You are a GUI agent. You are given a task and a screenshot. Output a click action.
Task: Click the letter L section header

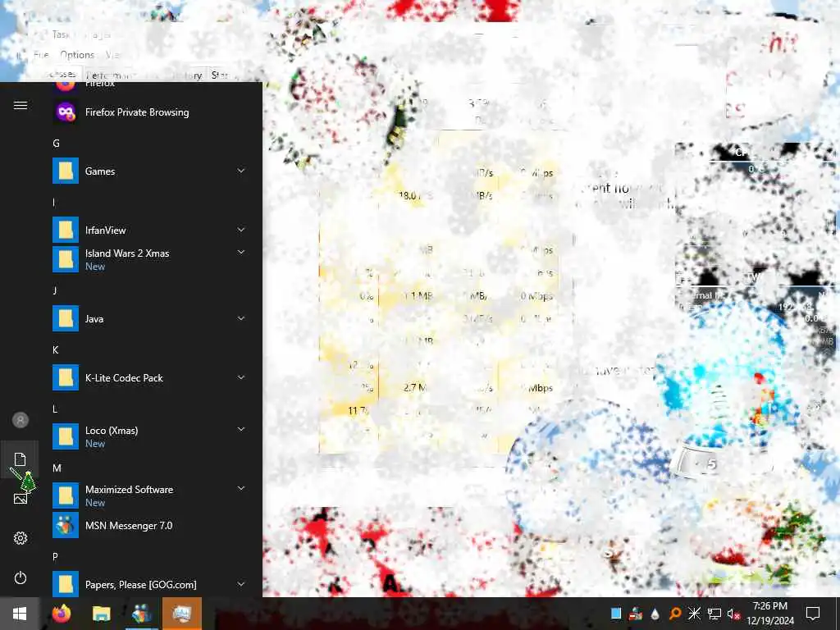55,409
